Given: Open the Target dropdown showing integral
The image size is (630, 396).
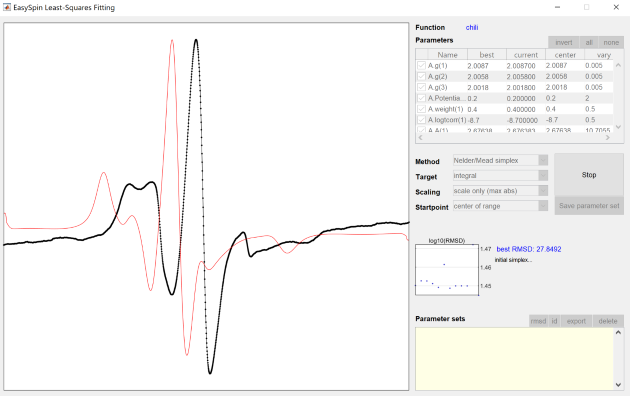Looking at the screenshot, I should coord(500,176).
